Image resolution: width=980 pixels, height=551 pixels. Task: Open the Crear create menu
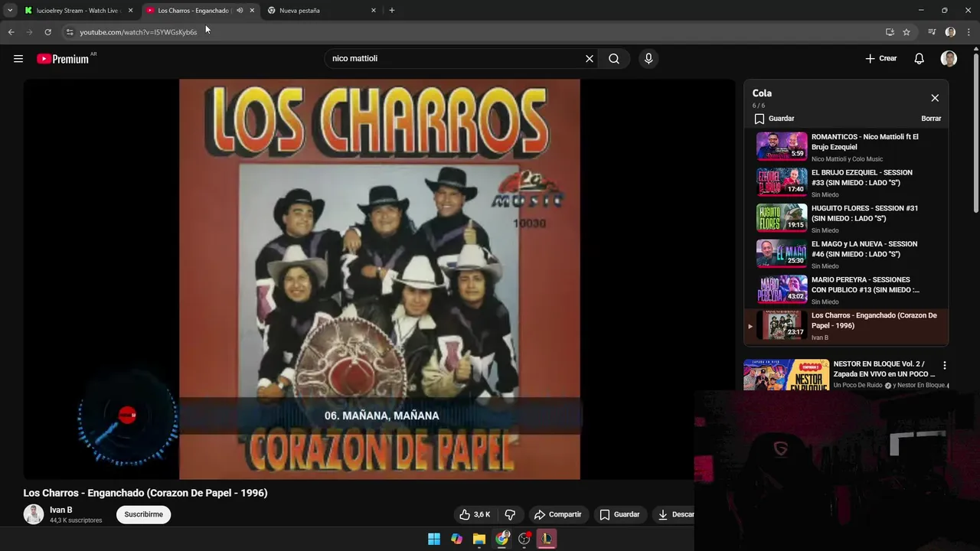881,59
